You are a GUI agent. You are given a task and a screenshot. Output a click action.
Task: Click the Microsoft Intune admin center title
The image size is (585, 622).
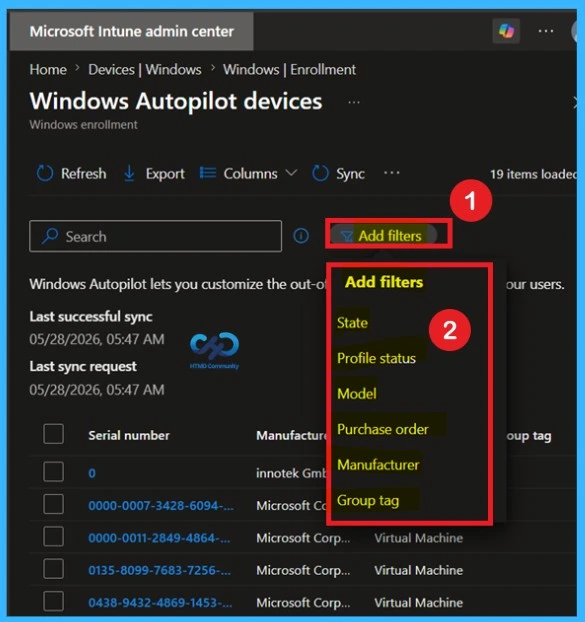132,32
